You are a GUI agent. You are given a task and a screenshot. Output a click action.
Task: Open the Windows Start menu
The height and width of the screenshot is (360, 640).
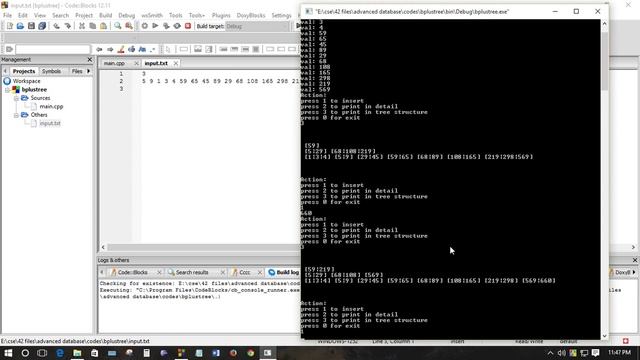(8, 353)
